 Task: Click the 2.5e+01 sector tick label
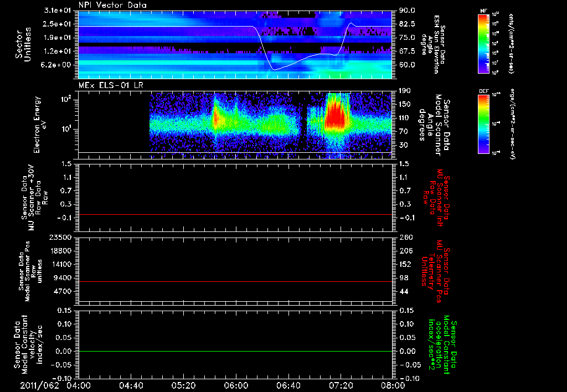58,24
